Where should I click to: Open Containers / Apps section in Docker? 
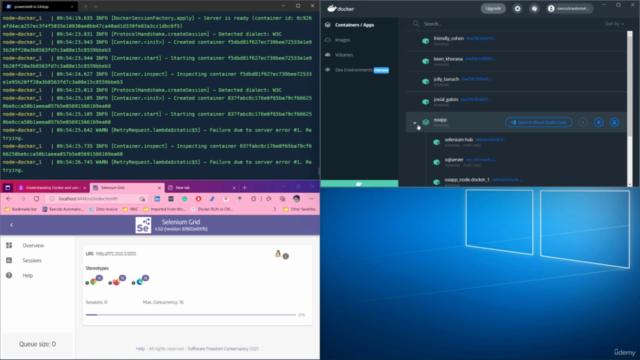[x=354, y=25]
